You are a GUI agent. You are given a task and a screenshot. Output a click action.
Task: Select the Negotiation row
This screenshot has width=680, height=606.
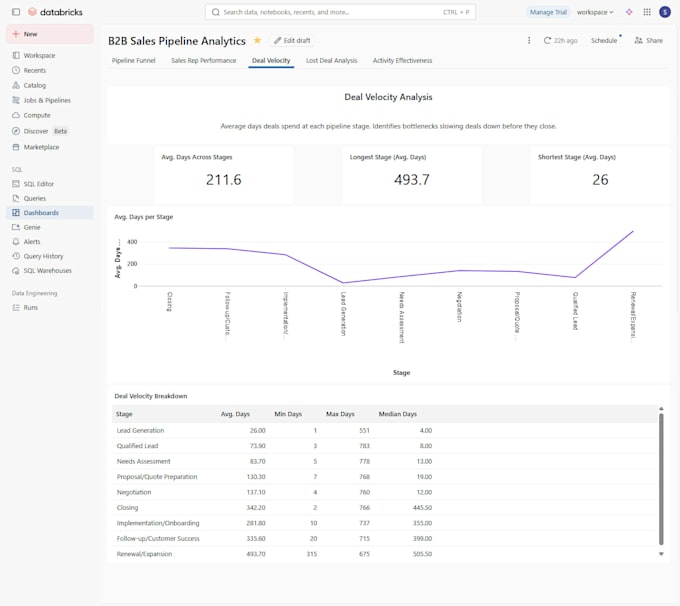(385, 492)
